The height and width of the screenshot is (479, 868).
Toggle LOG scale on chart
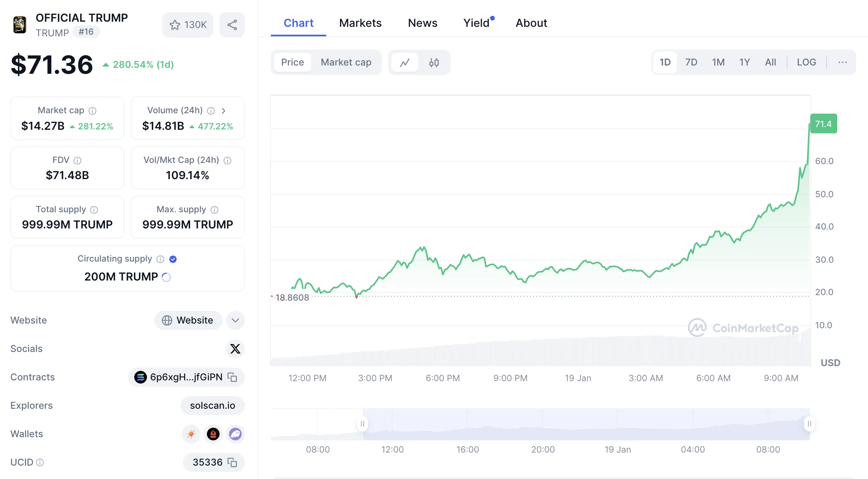pos(806,62)
